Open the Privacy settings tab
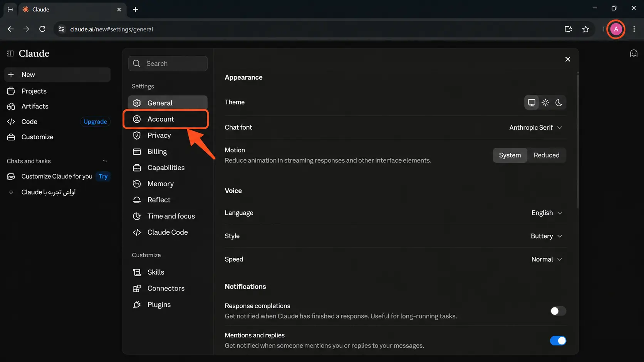The image size is (644, 362). click(168, 135)
